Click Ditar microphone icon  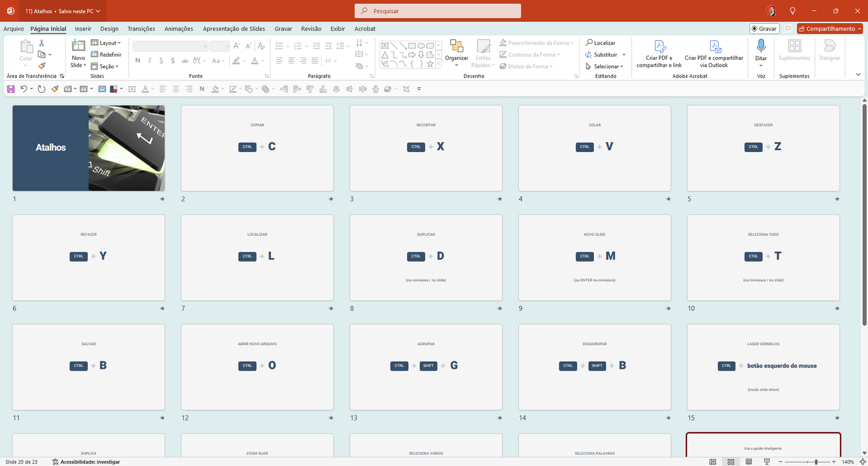click(x=761, y=46)
